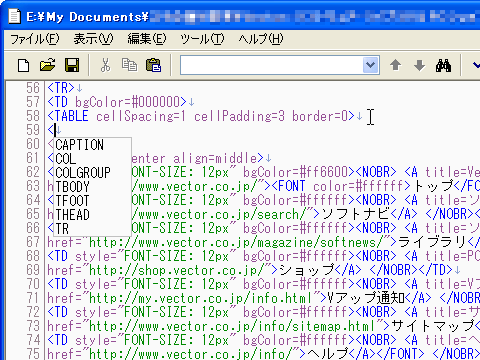Click the <TR> tag on line 56
The height and width of the screenshot is (360, 480).
pos(61,88)
